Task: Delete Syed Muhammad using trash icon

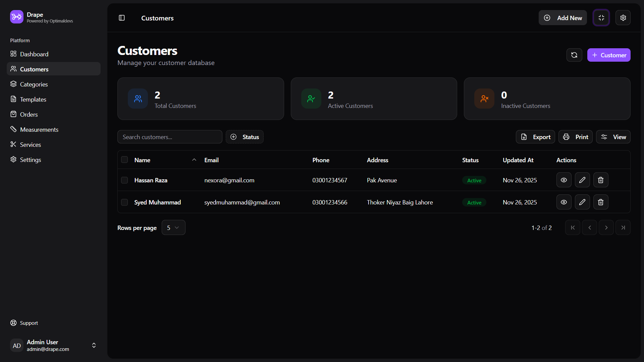Action: tap(601, 202)
